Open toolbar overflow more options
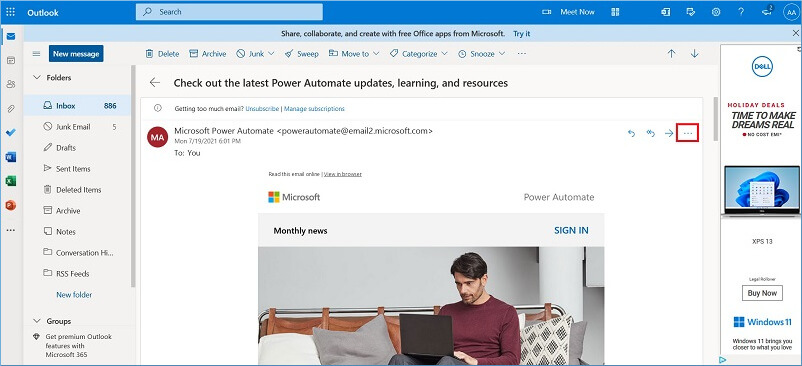802x366 pixels. click(x=521, y=54)
